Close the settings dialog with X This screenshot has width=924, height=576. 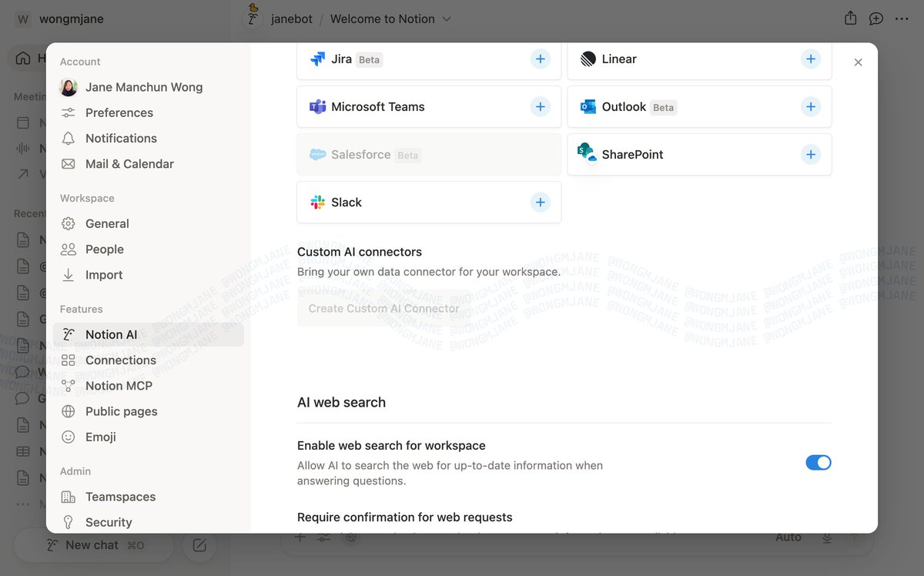coord(859,62)
